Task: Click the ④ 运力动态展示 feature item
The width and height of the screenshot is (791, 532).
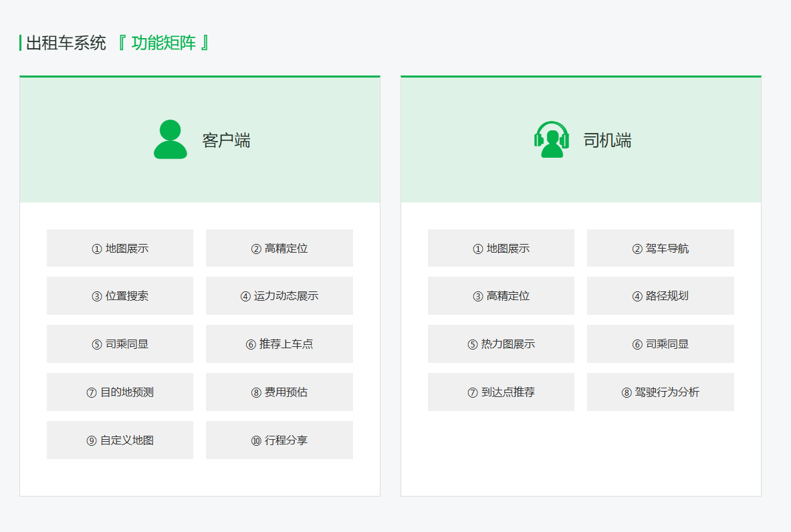Action: tap(279, 295)
